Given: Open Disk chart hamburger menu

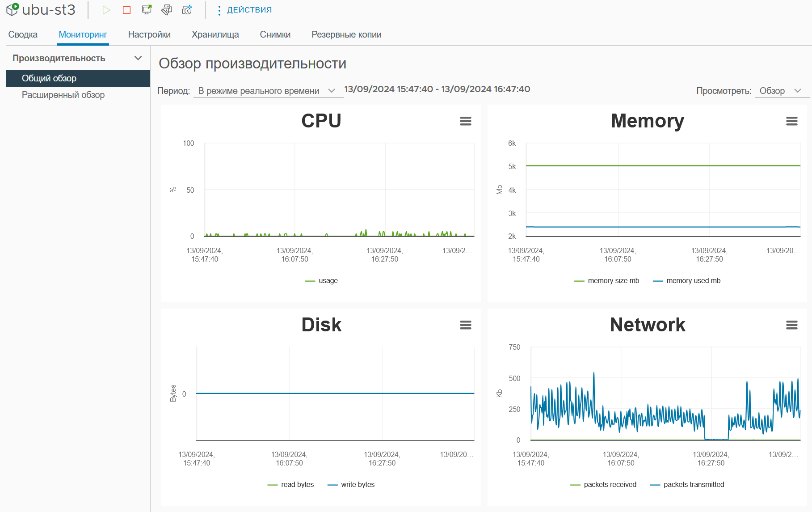Looking at the screenshot, I should click(x=466, y=325).
